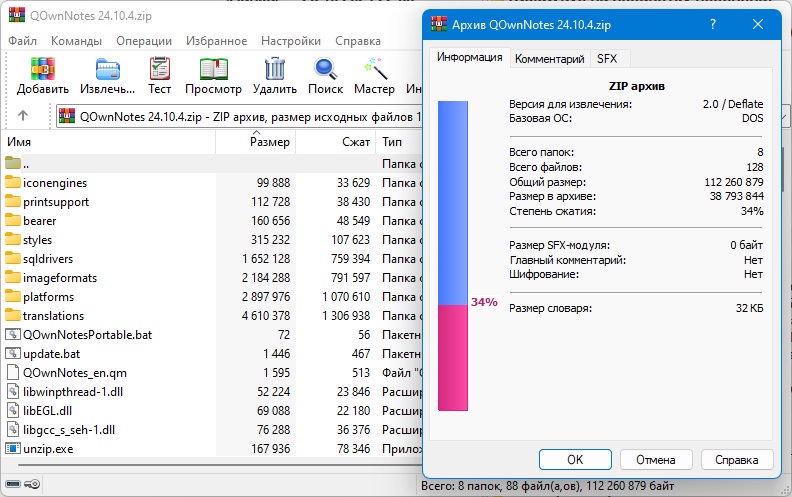
Task: Select the parent folder '..' row
Action: point(214,164)
